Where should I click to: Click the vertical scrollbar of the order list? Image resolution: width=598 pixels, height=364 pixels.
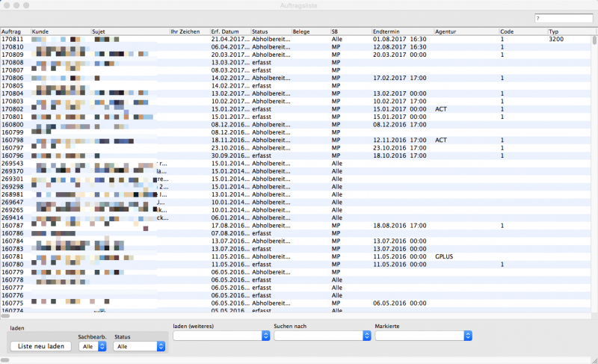pos(595,172)
